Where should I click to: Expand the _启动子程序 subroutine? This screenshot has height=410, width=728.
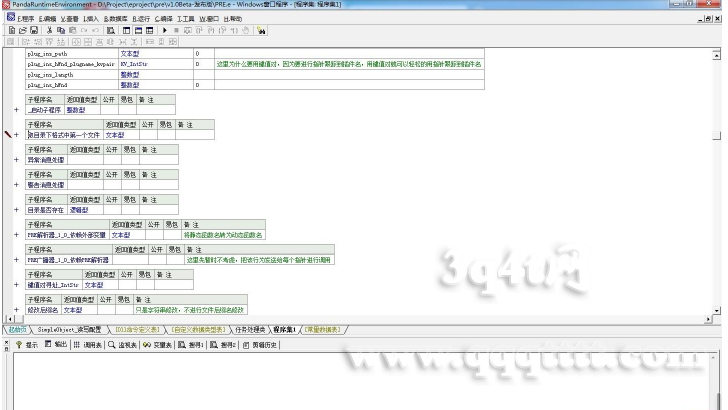(16, 110)
